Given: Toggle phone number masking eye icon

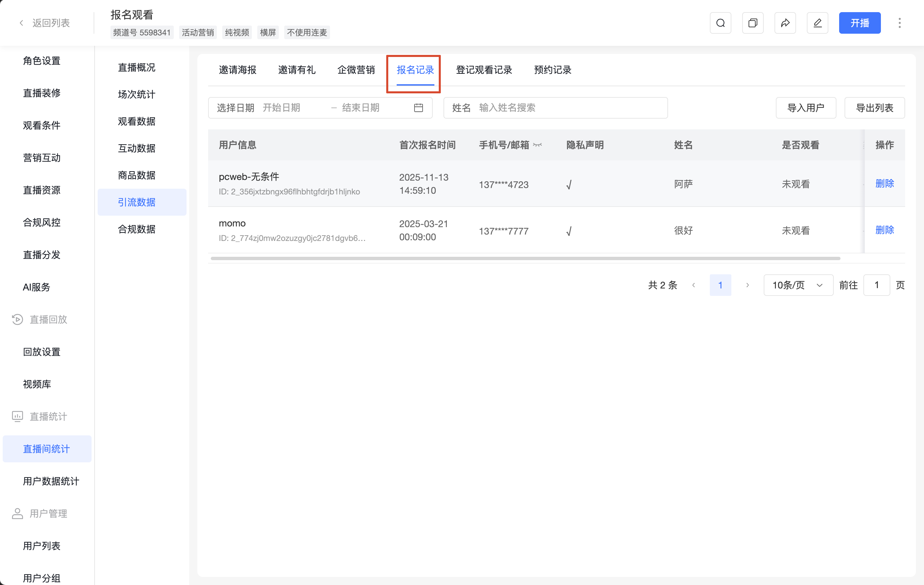Looking at the screenshot, I should point(537,145).
